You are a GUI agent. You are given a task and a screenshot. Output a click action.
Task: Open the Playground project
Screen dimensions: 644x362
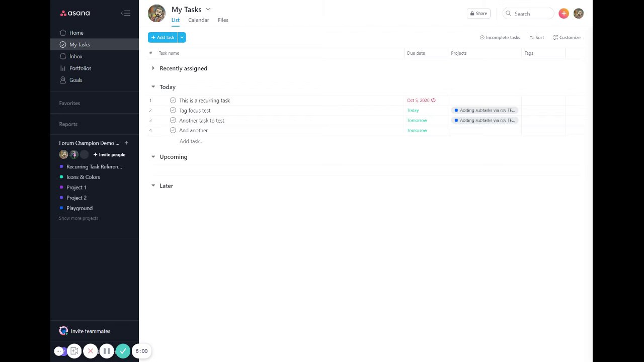(79, 208)
